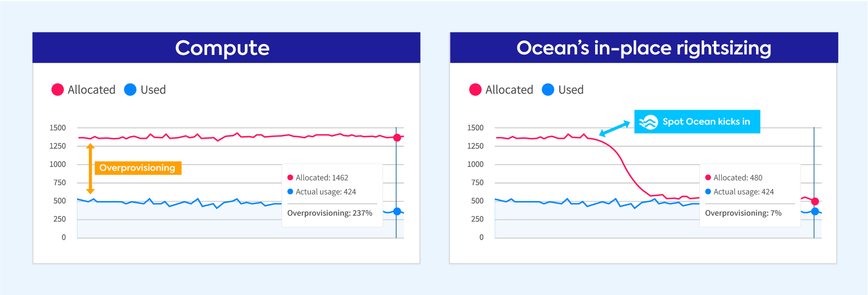Viewport: 868px width, 295px height.
Task: Click the Overprovisioning: 7% tooltip text
Action: [x=743, y=213]
